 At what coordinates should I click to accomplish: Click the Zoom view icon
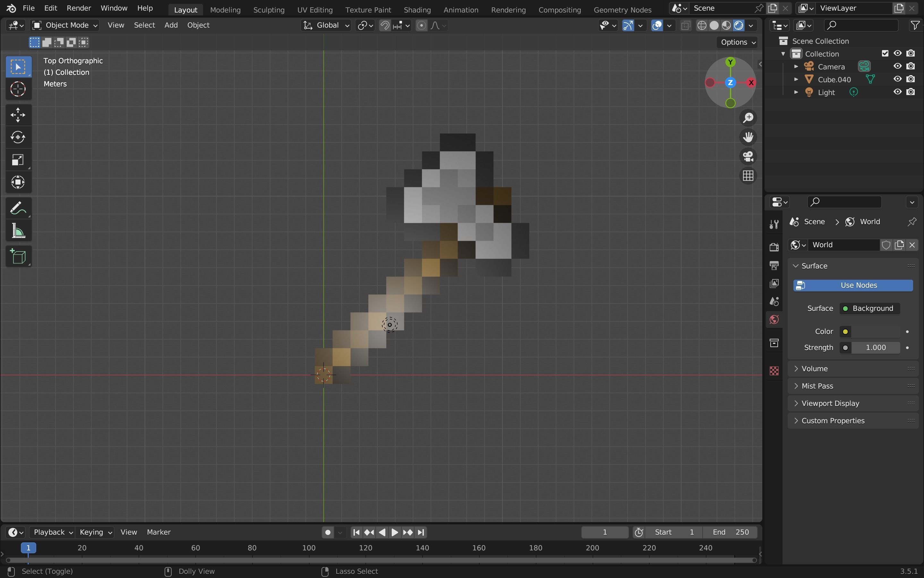(x=748, y=118)
